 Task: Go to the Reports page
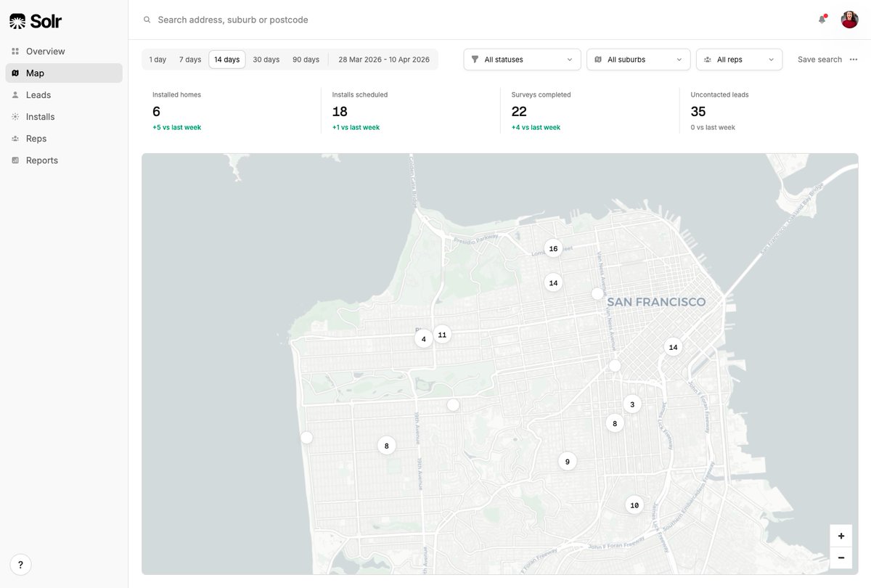coord(64,160)
